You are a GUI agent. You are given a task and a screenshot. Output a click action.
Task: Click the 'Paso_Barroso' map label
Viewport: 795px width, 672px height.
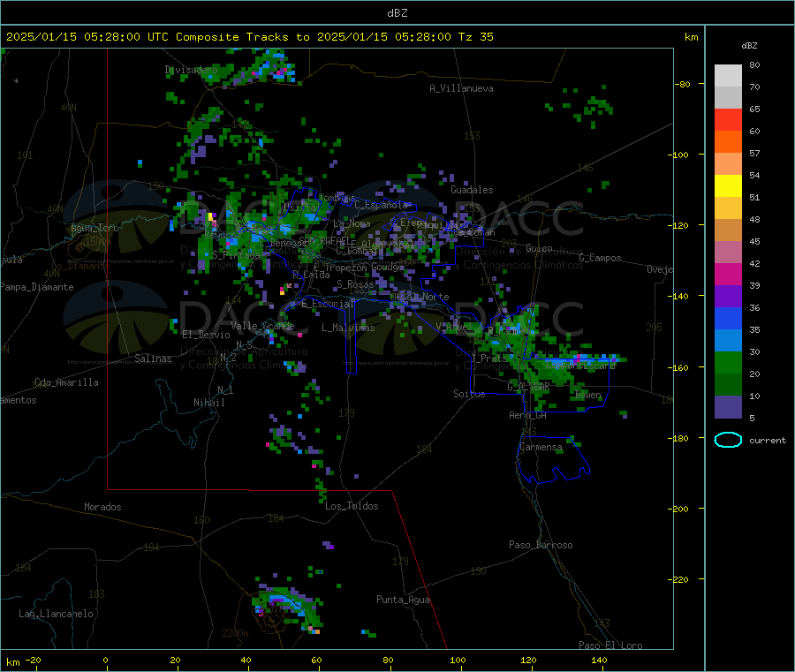pos(541,546)
